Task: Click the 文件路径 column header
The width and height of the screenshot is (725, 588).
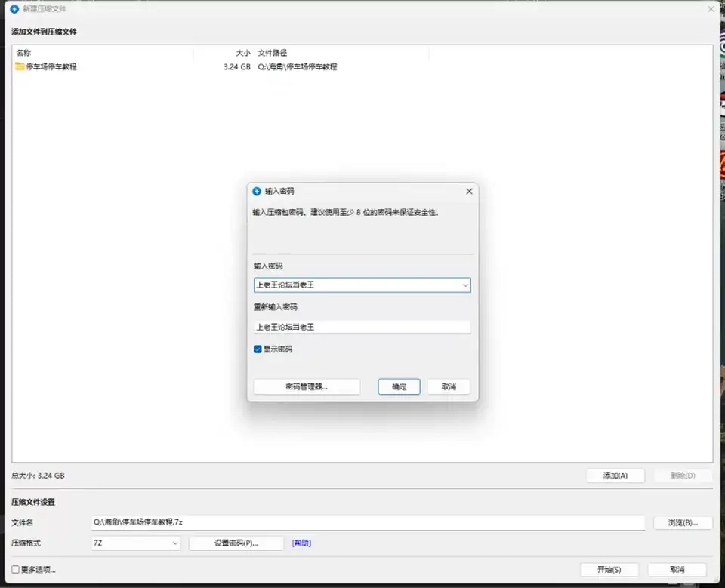Action: point(273,53)
